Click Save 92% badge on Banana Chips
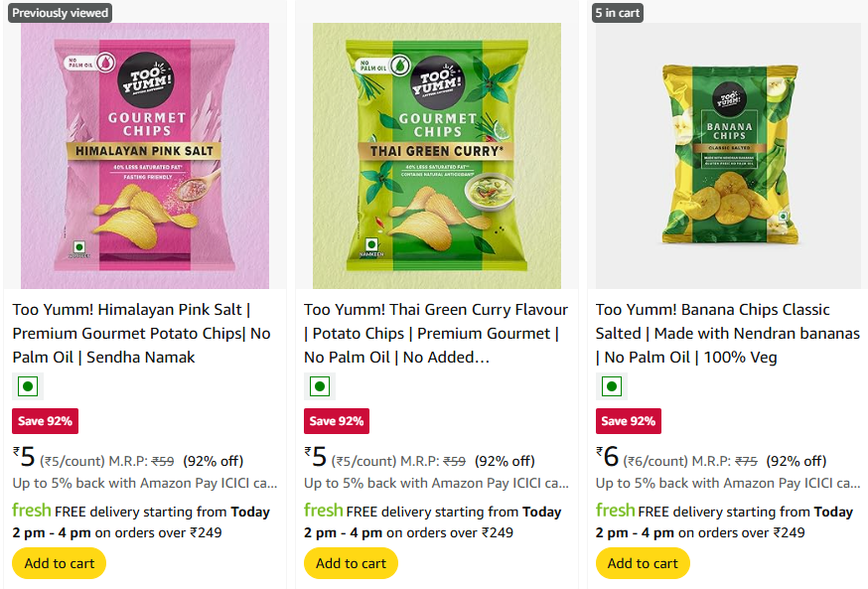 click(629, 420)
